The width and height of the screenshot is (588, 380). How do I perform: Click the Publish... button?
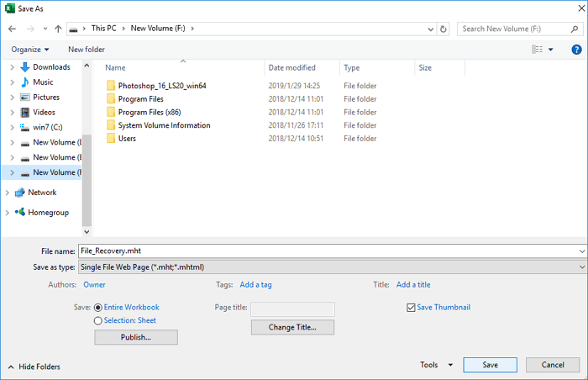pos(135,337)
